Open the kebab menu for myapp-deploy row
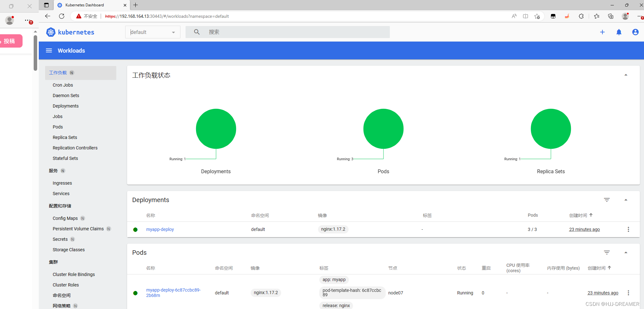 coord(628,229)
